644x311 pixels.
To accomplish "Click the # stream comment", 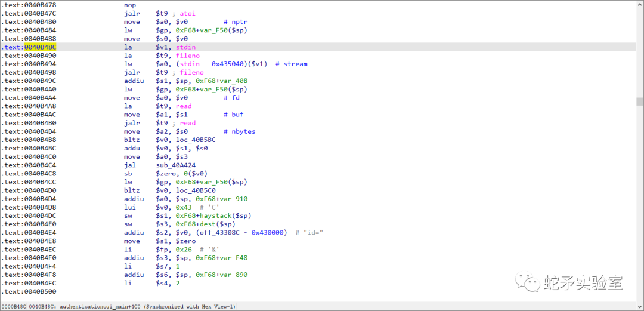I will point(292,64).
